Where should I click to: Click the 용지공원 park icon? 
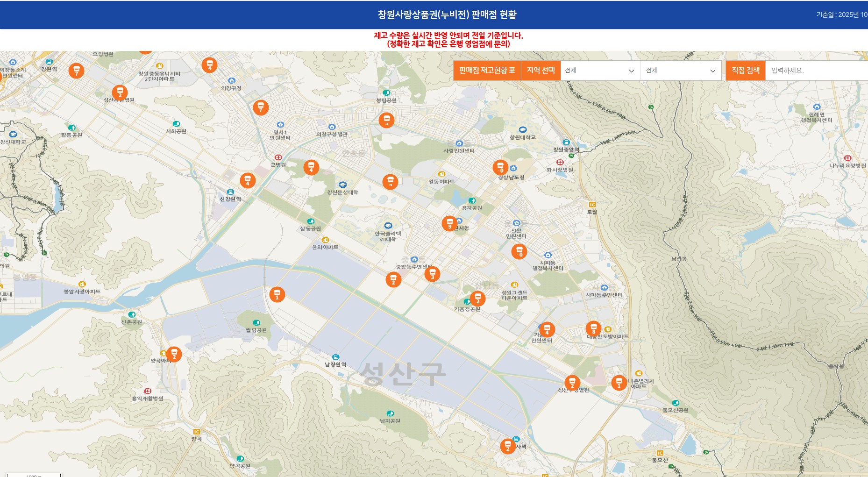coord(472,200)
